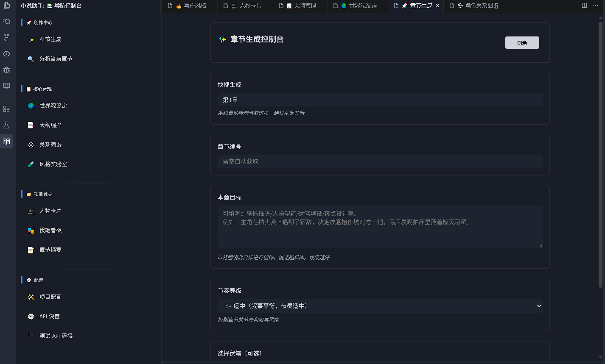
Task: Click the book icon for the novel assistant
Action: [6, 141]
